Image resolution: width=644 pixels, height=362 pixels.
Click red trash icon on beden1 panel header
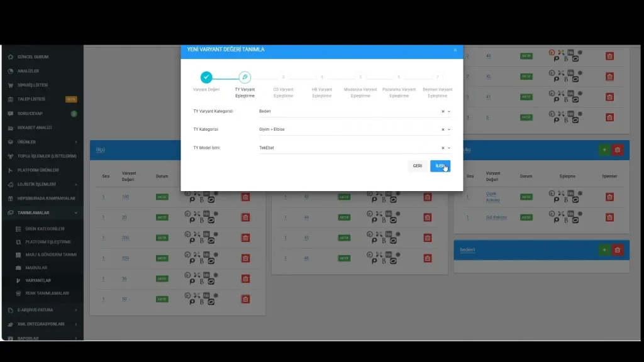tap(617, 250)
